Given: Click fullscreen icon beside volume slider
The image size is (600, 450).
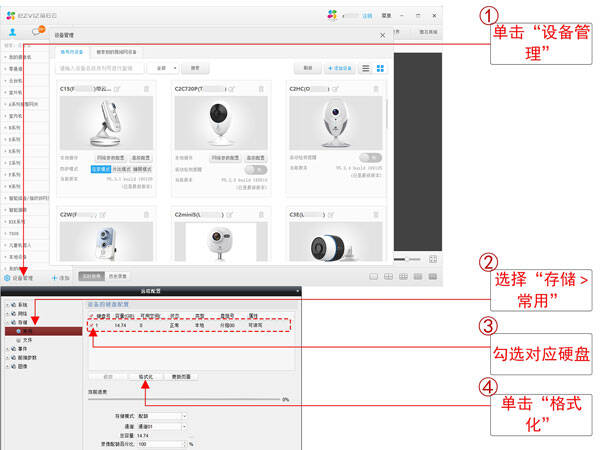Looking at the screenshot, I should tap(433, 259).
